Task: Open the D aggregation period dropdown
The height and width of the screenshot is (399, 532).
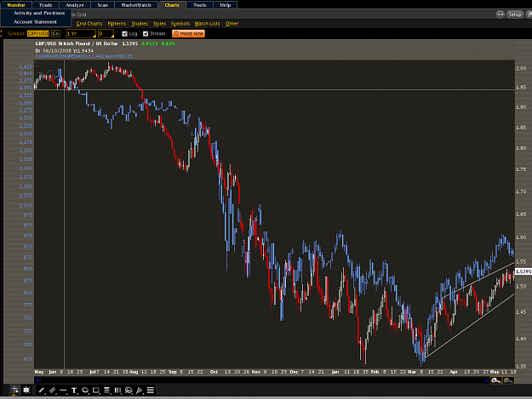Action: [x=106, y=33]
